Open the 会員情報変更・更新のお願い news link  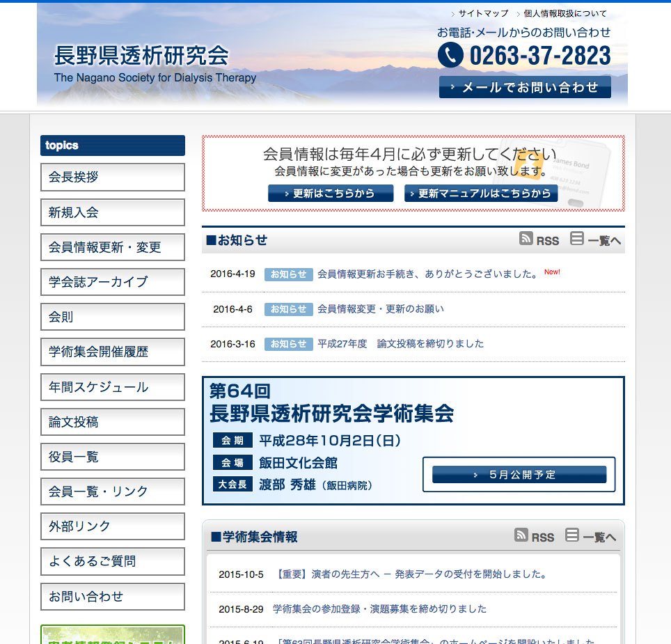[x=381, y=309]
